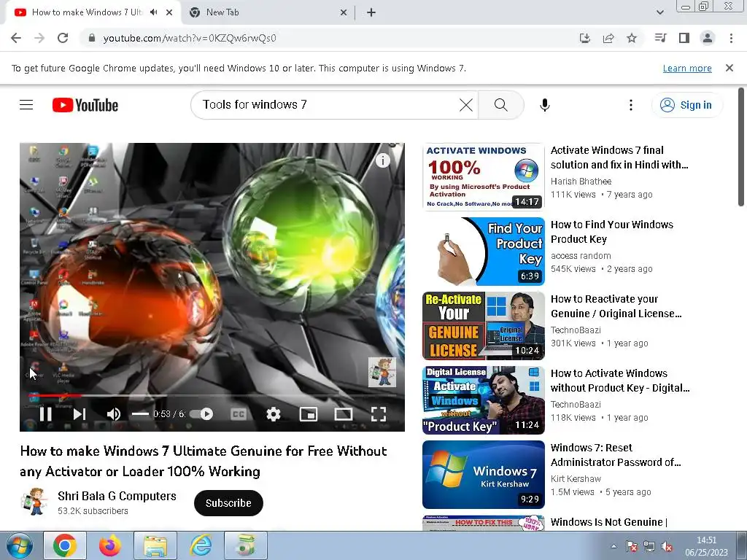Screen dimensions: 747x560
Task: View site lock security information
Action: pos(91,38)
